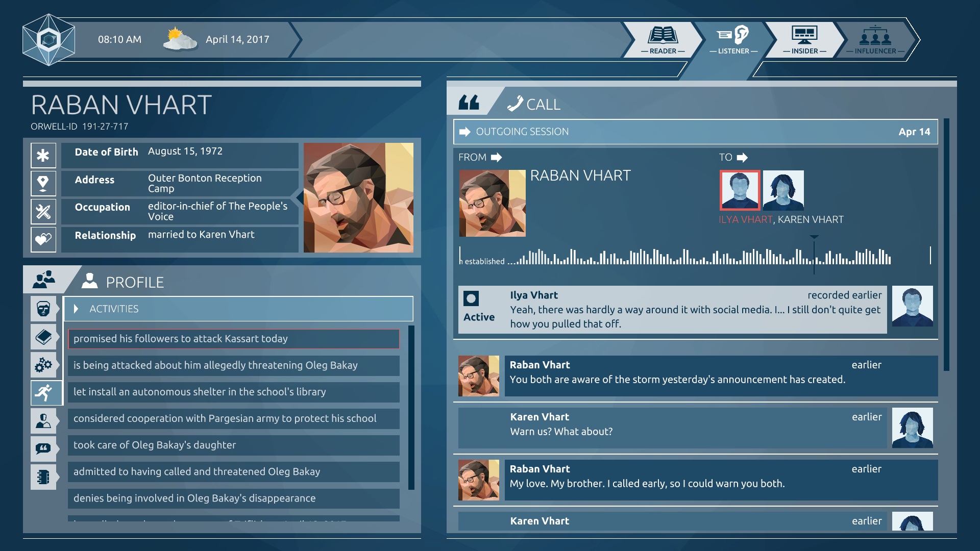This screenshot has height=551, width=980.
Task: Click the address location pin icon
Action: pos(43,183)
